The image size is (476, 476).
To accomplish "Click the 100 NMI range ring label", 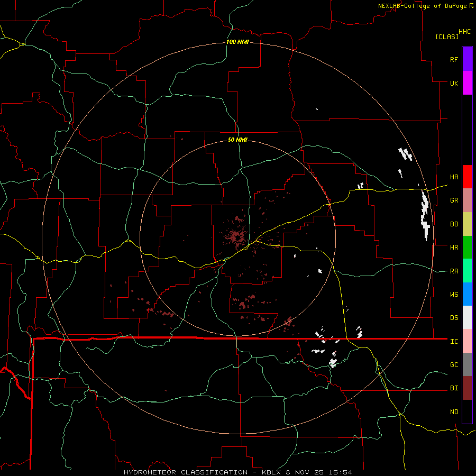I will click(x=237, y=42).
